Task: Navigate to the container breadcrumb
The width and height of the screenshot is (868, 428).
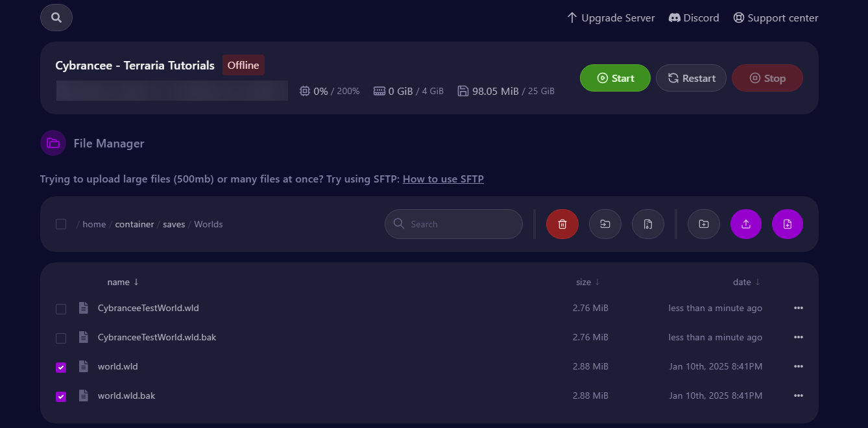Action: (x=134, y=223)
